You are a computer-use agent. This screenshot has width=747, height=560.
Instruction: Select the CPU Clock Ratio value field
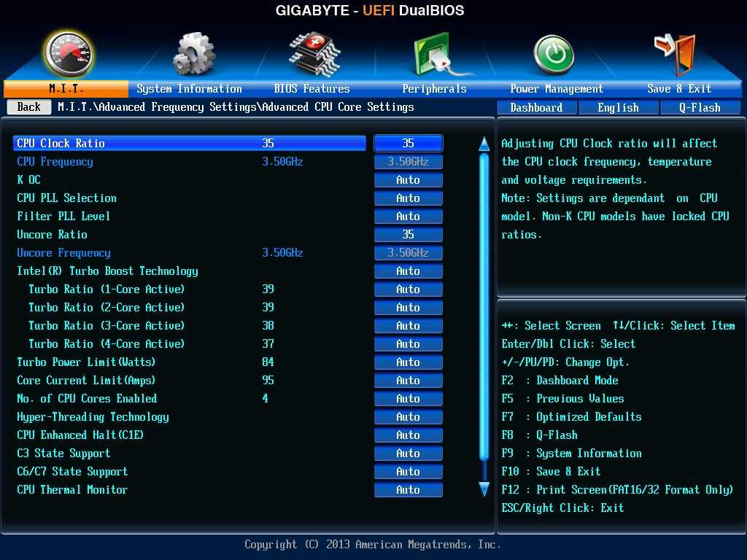point(408,144)
